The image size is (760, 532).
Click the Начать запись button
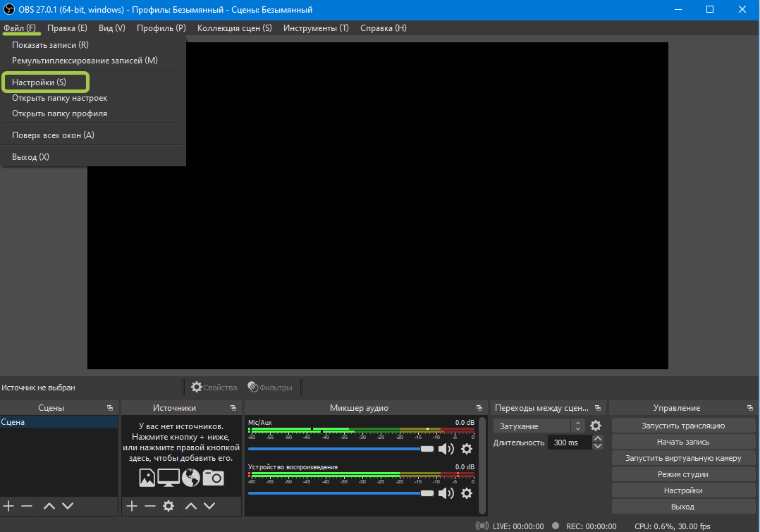pos(682,442)
